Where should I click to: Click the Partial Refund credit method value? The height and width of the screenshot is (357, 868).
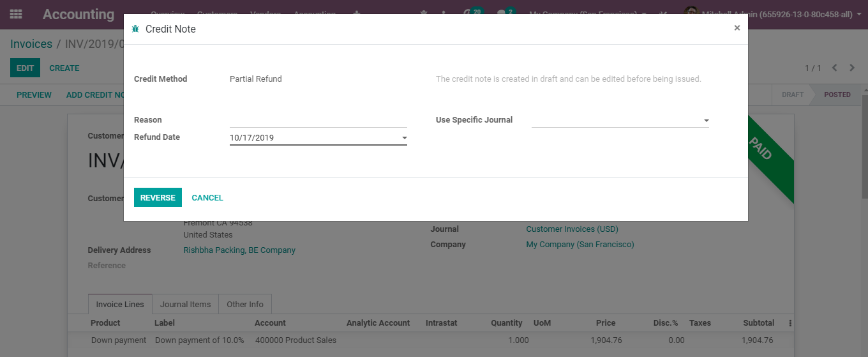tap(256, 79)
